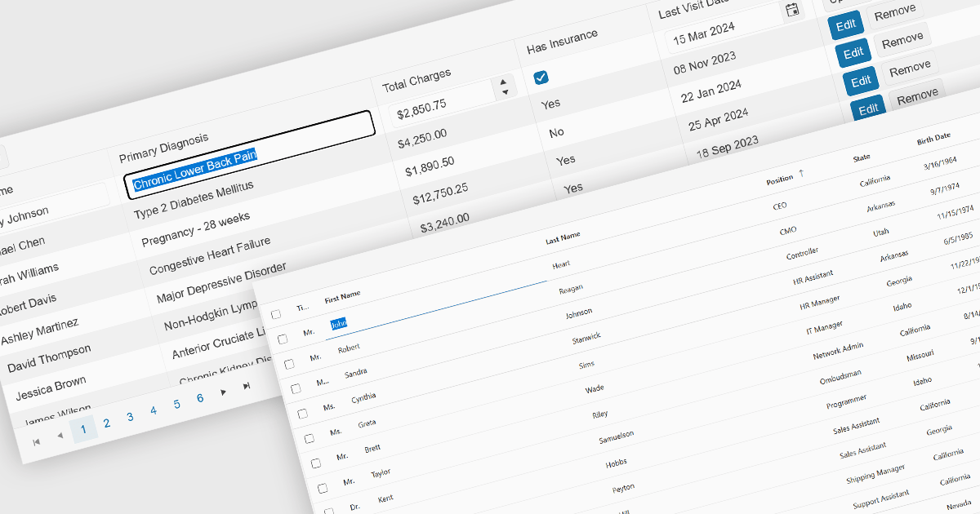Check the row checkbox for Robert

(x=289, y=363)
